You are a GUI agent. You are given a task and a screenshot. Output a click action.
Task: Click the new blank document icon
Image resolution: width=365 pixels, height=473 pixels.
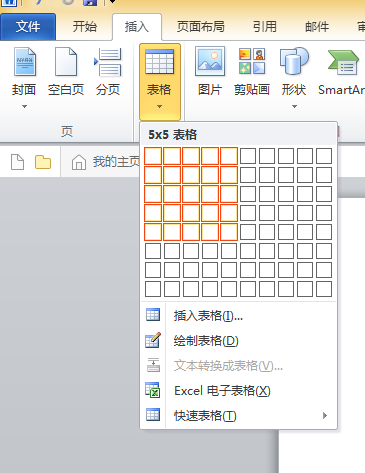click(17, 162)
